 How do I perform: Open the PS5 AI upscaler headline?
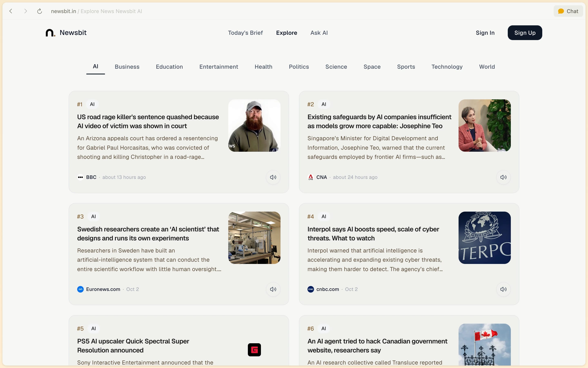(x=133, y=346)
